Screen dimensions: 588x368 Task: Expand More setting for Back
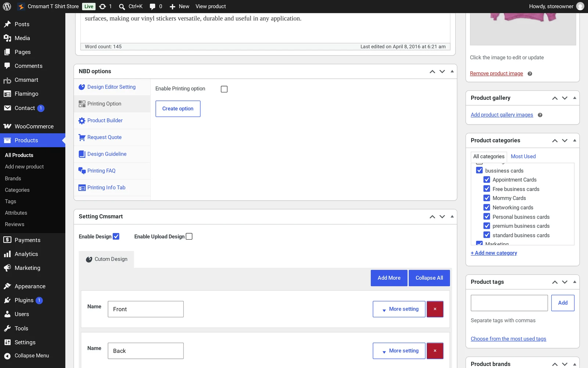[399, 351]
